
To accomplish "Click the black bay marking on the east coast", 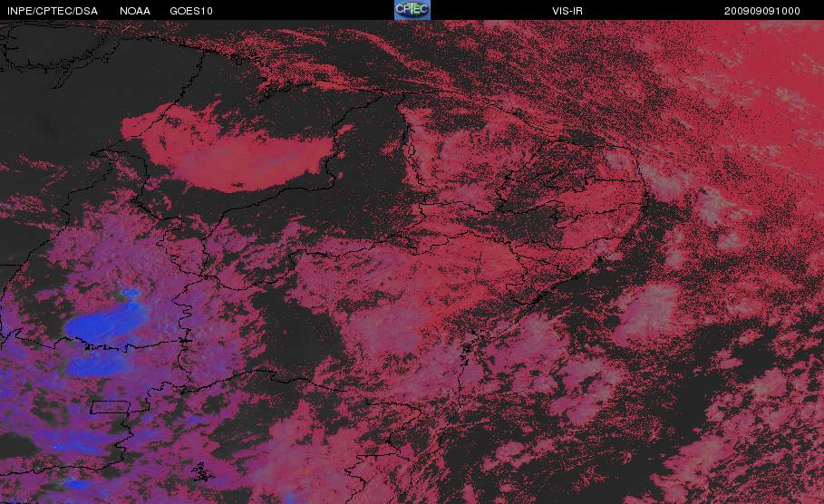I will 466,351.
